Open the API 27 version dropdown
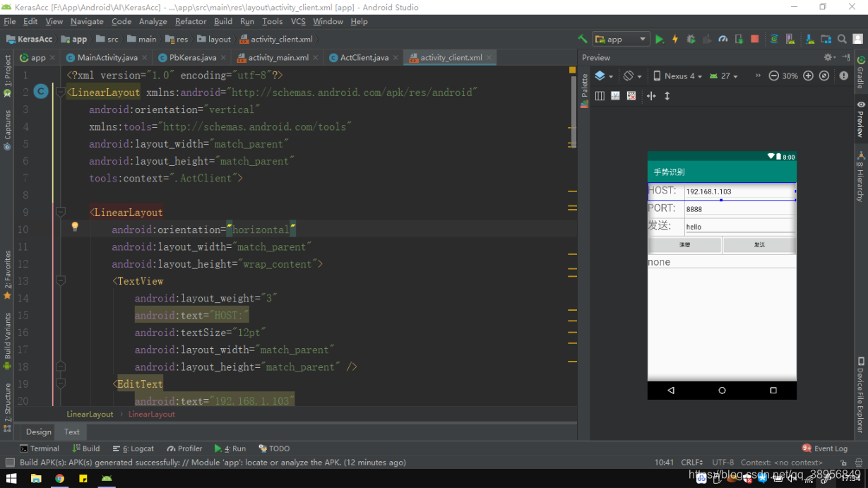 [724, 76]
